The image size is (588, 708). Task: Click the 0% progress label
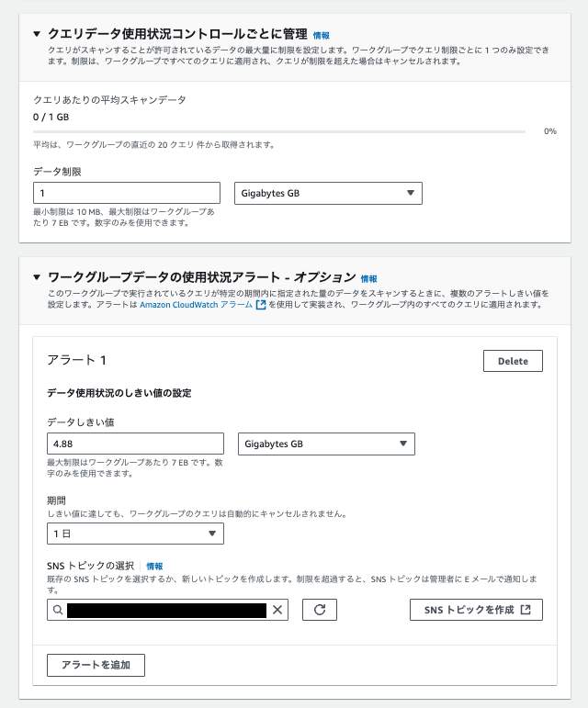[x=550, y=131]
